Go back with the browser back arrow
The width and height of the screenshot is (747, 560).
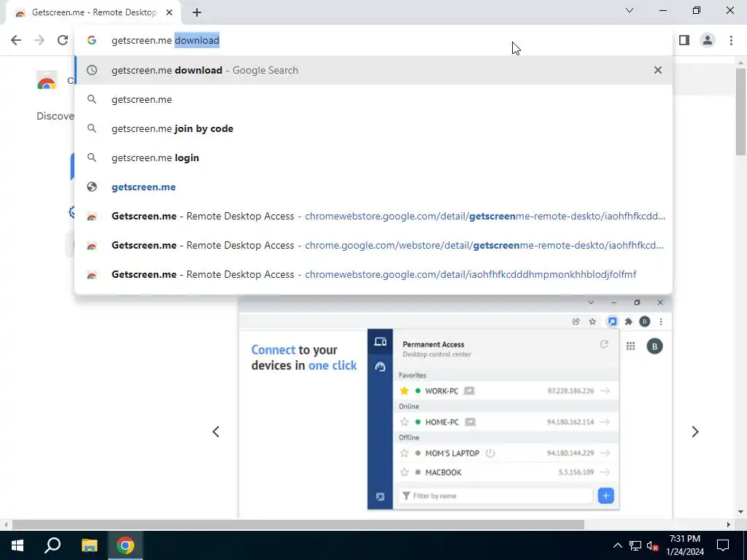16,41
